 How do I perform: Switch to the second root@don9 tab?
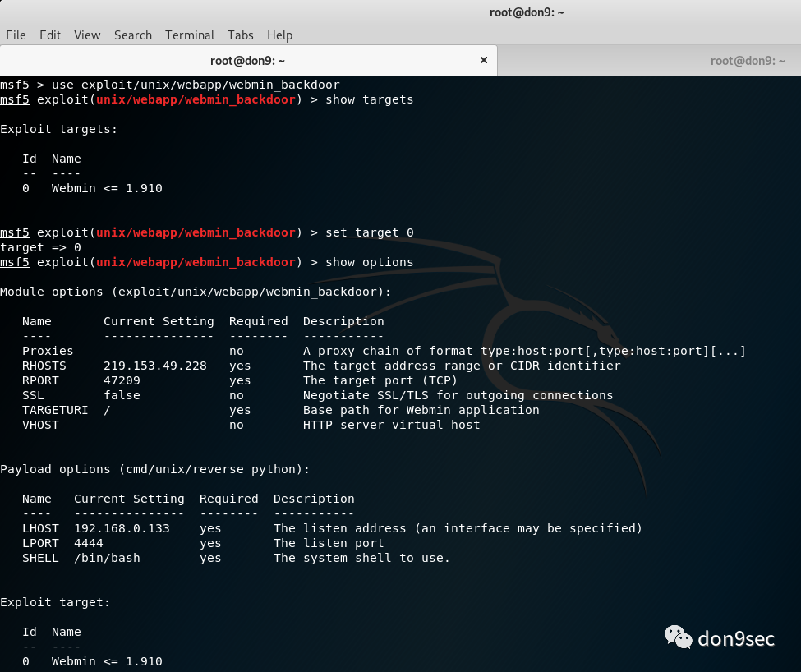click(649, 61)
